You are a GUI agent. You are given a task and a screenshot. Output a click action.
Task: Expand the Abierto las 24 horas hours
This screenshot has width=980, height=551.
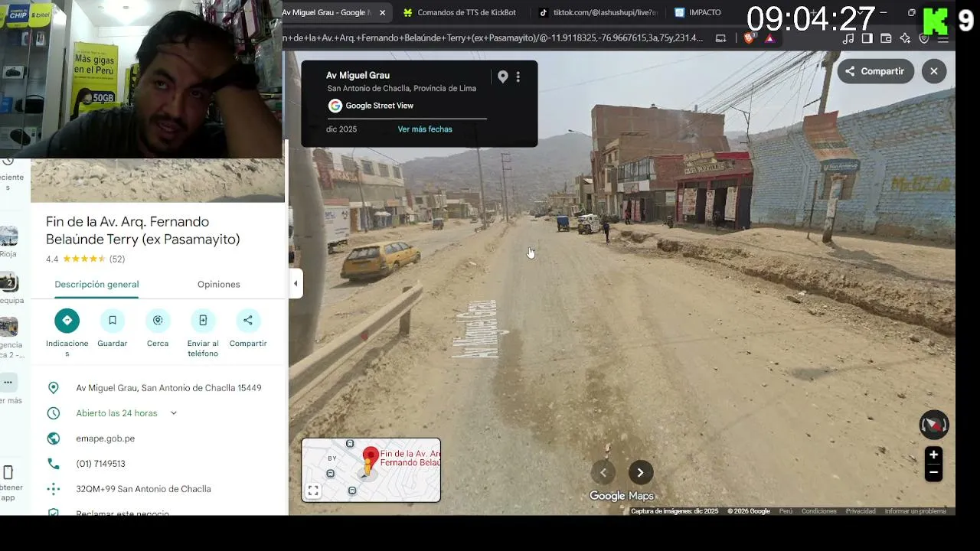coord(174,413)
